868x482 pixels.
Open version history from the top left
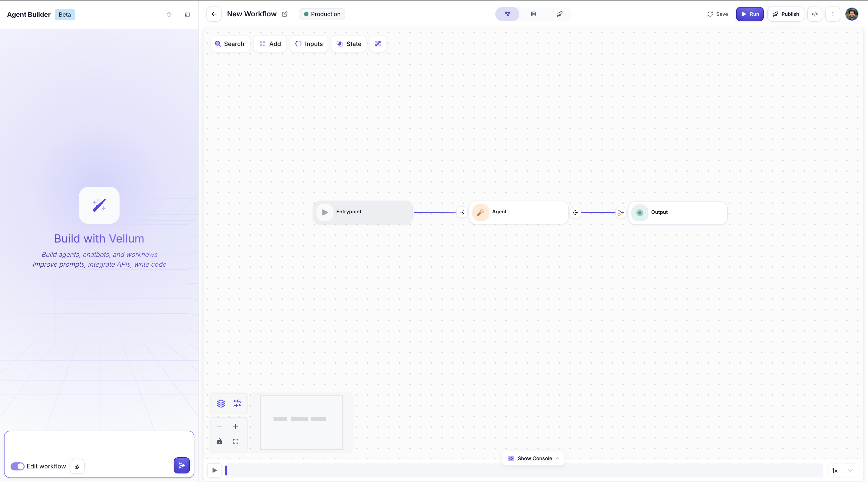point(169,15)
